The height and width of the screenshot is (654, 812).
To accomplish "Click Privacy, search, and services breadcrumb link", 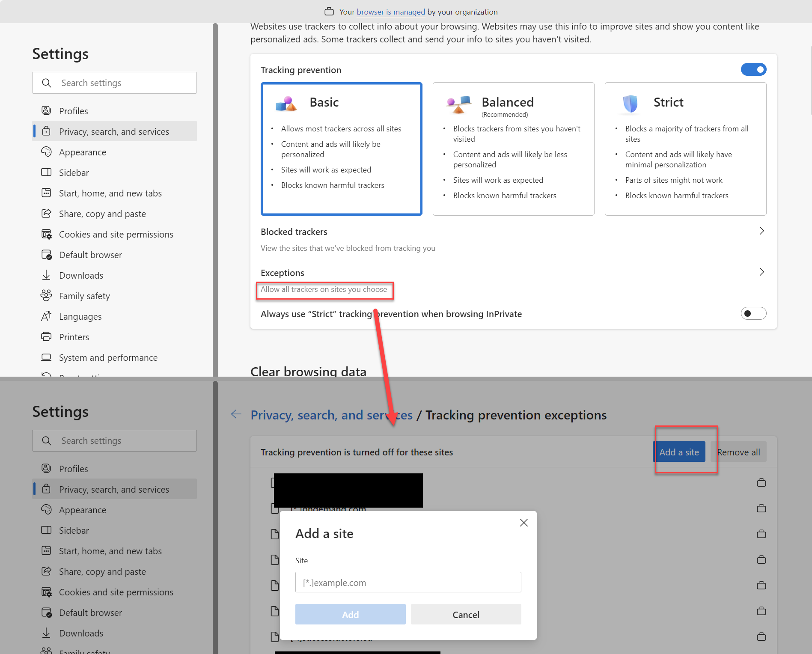I will pyautogui.click(x=332, y=415).
